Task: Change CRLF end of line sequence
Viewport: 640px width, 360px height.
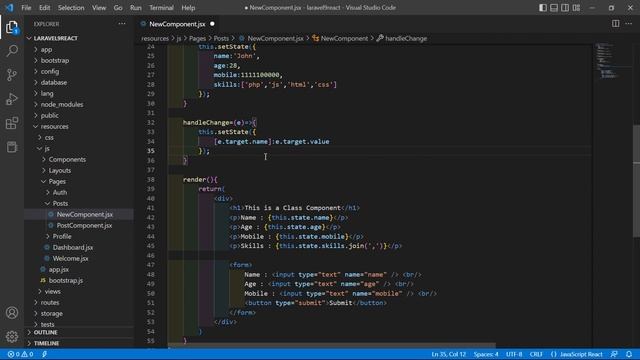Action: point(536,354)
